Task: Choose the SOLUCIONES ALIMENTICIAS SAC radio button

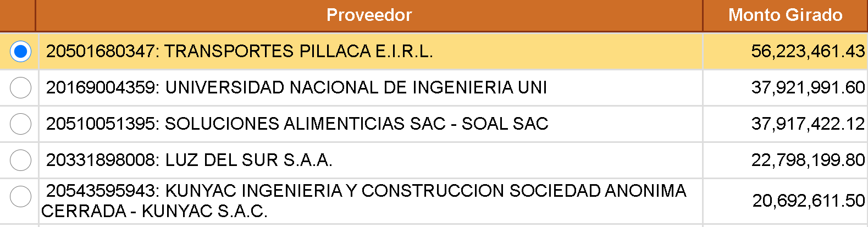Action: tap(21, 124)
